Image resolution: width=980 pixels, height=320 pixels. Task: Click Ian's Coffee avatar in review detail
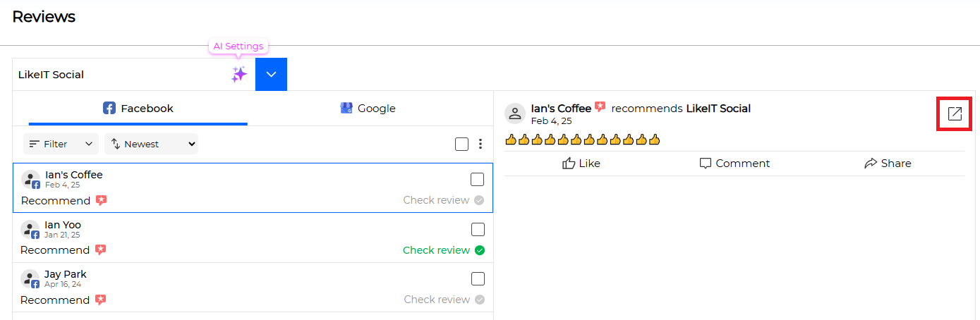coord(515,113)
